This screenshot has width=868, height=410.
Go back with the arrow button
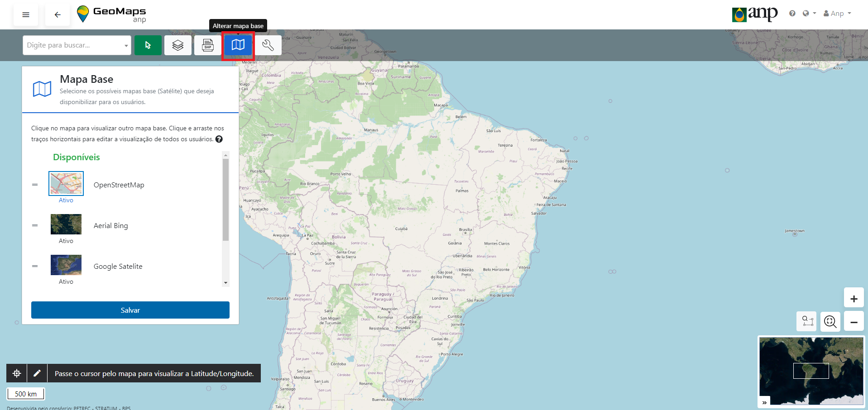coord(58,15)
